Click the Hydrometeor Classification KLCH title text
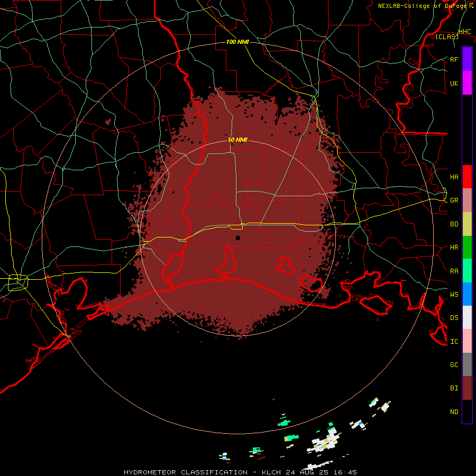 click(240, 472)
